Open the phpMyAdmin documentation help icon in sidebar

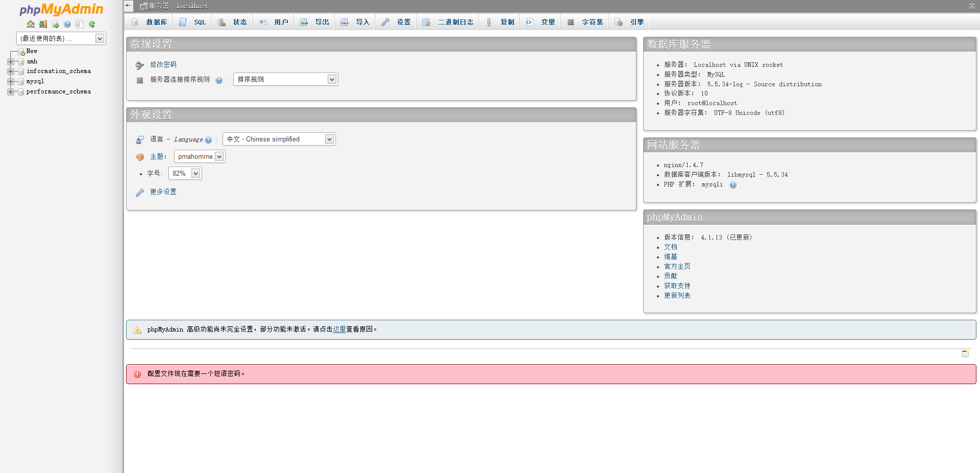point(67,24)
